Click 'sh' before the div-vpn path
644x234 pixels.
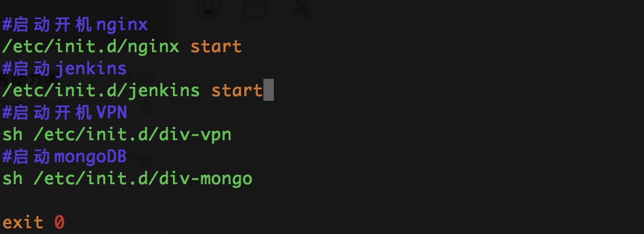click(x=12, y=134)
